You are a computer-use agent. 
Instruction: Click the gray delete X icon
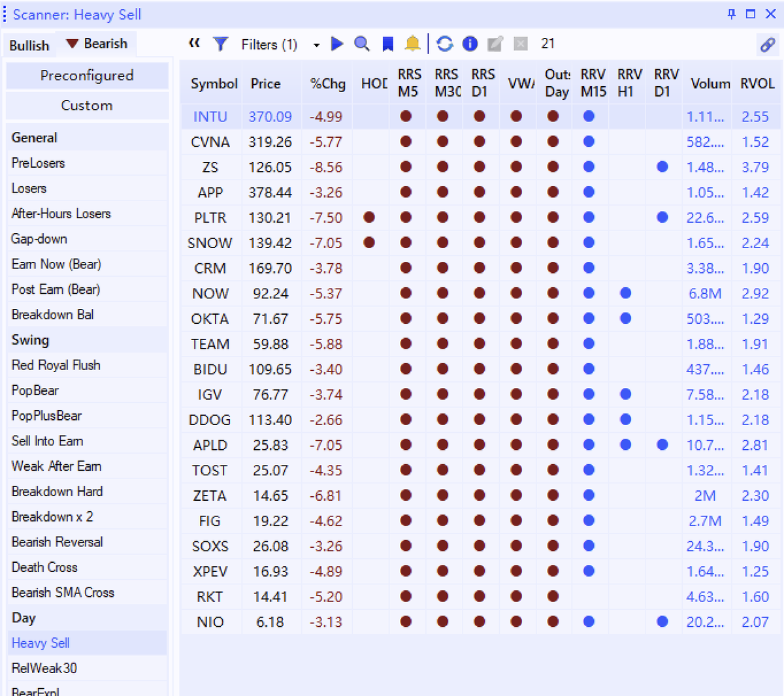click(521, 44)
